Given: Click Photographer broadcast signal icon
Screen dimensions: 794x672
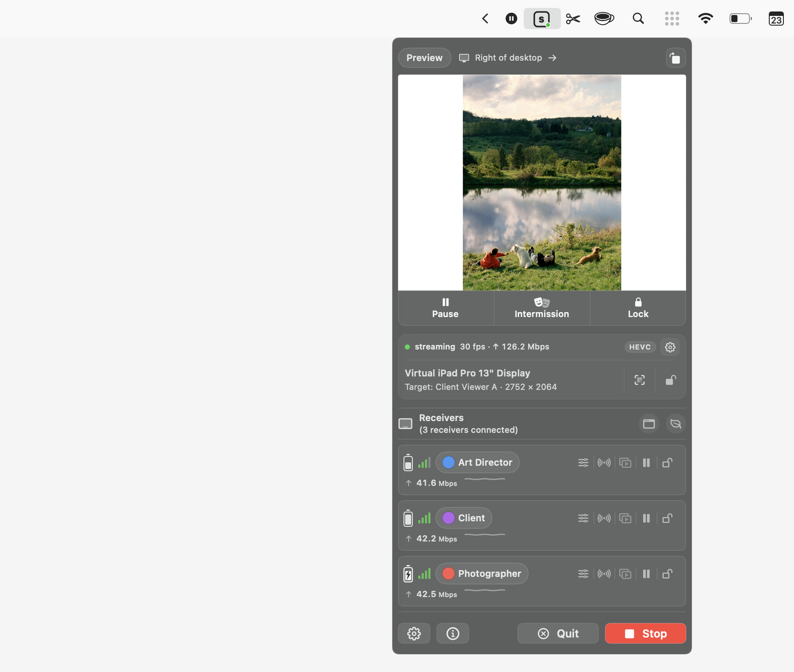Looking at the screenshot, I should coord(604,574).
